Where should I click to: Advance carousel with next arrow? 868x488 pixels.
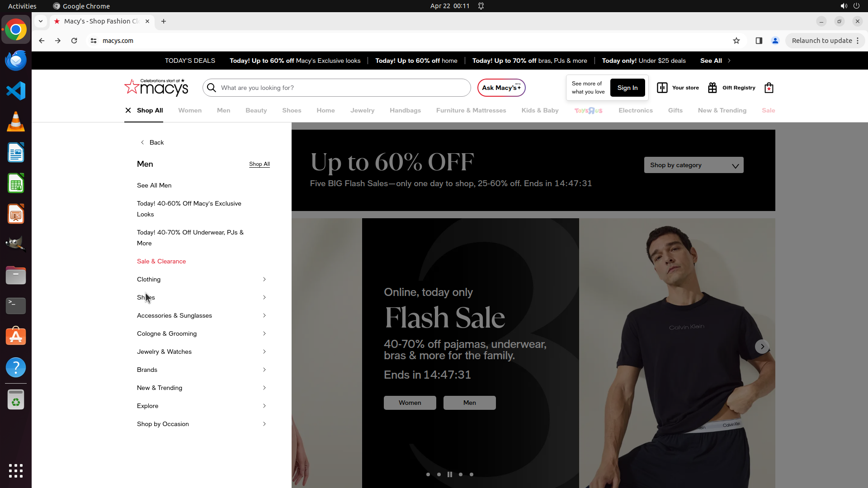(x=762, y=347)
